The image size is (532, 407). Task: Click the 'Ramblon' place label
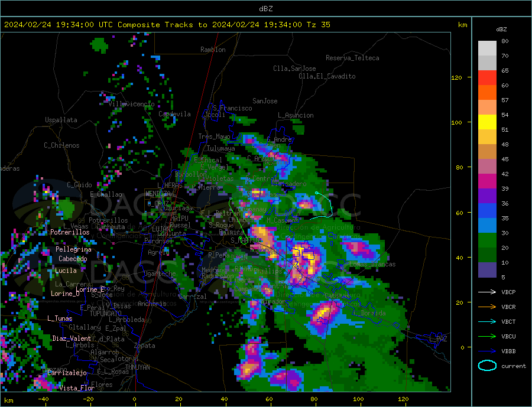point(213,50)
